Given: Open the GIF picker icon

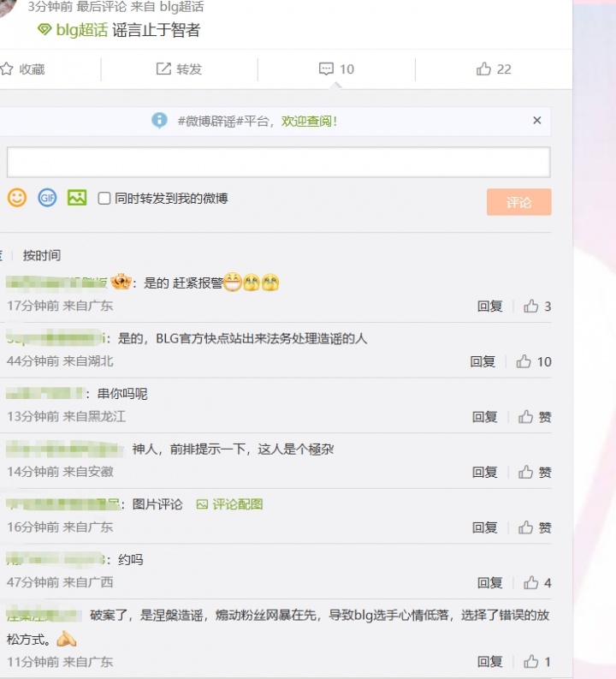Looking at the screenshot, I should pos(47,198).
